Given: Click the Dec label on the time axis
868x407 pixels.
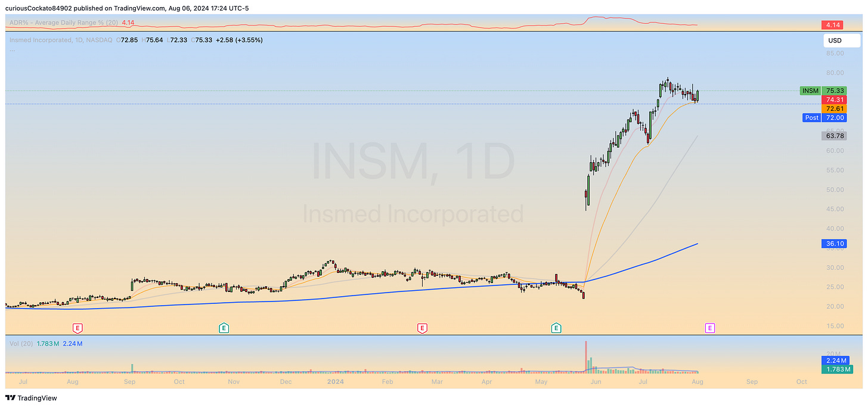Looking at the screenshot, I should [x=286, y=381].
